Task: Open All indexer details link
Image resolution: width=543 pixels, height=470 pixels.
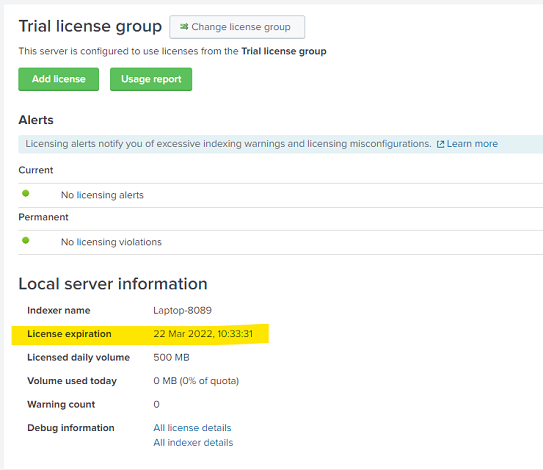Action: 193,443
